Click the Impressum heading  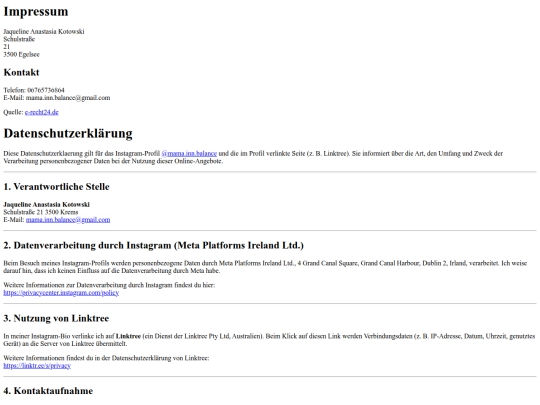pyautogui.click(x=36, y=11)
